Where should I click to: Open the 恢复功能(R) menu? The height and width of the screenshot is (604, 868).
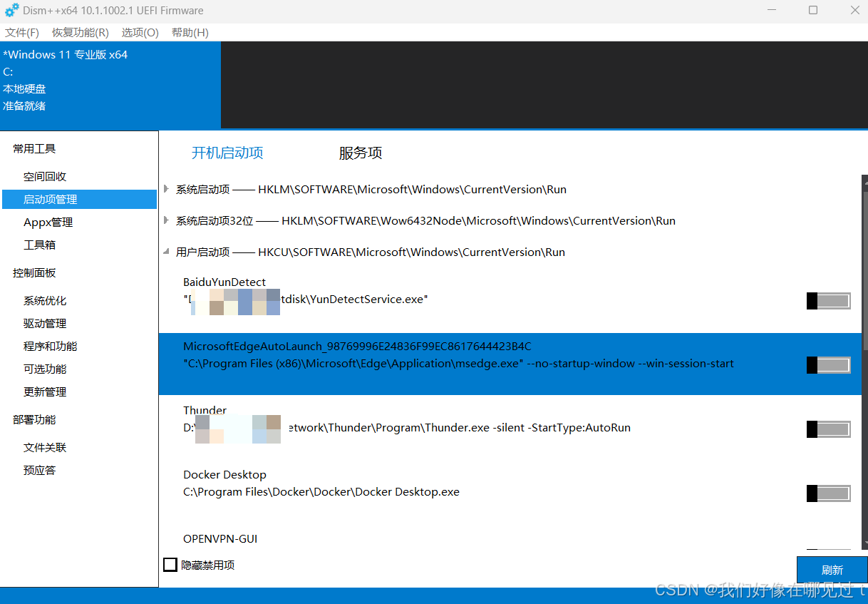click(x=81, y=33)
